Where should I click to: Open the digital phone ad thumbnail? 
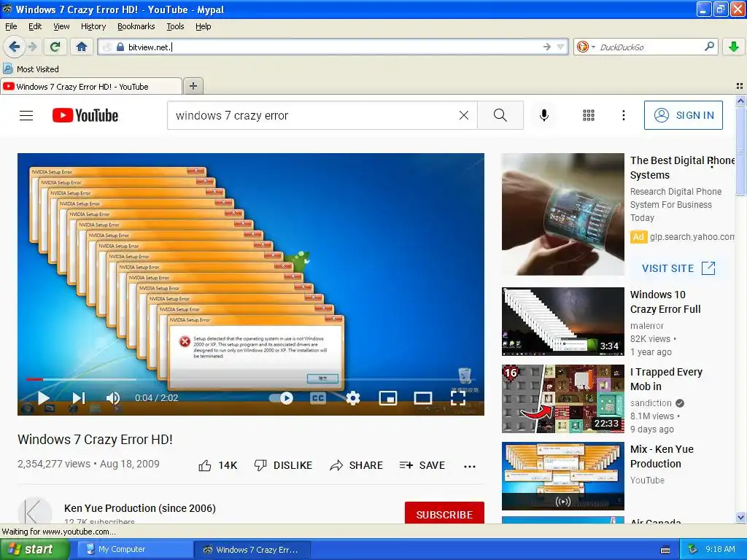(562, 214)
